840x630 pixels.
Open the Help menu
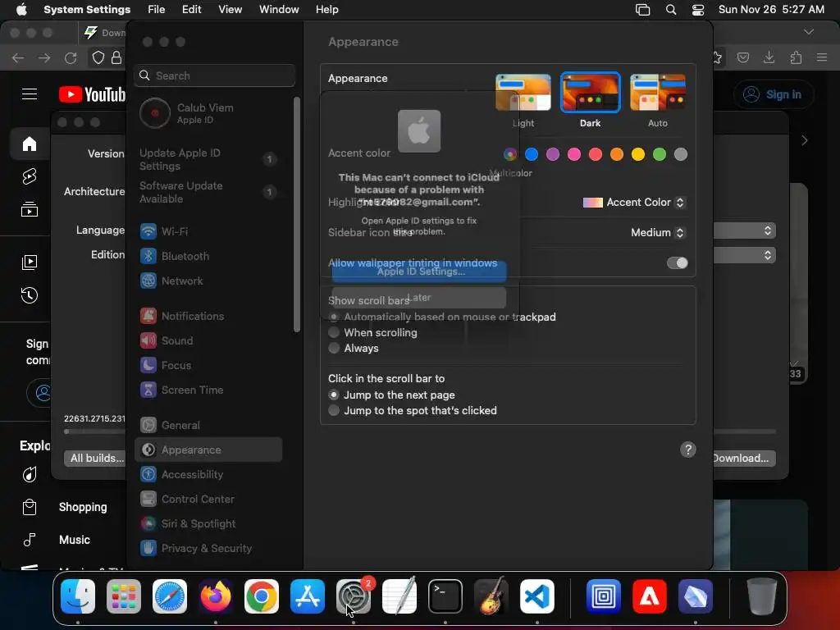326,9
